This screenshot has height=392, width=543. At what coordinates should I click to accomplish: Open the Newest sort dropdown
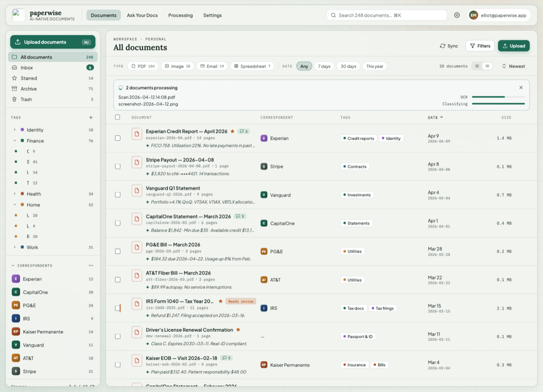513,66
